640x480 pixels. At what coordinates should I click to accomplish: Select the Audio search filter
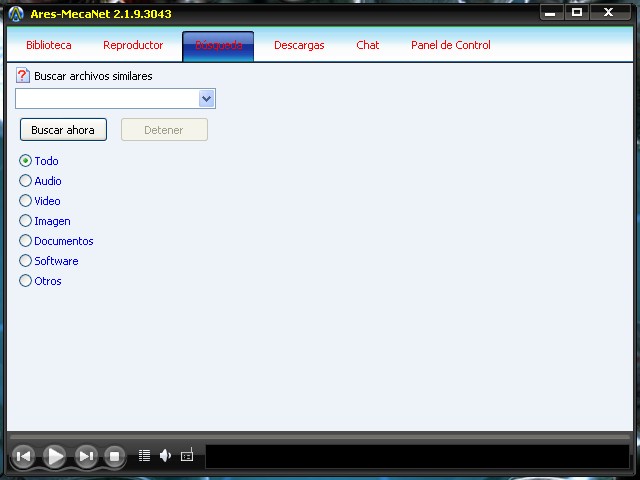tap(25, 181)
